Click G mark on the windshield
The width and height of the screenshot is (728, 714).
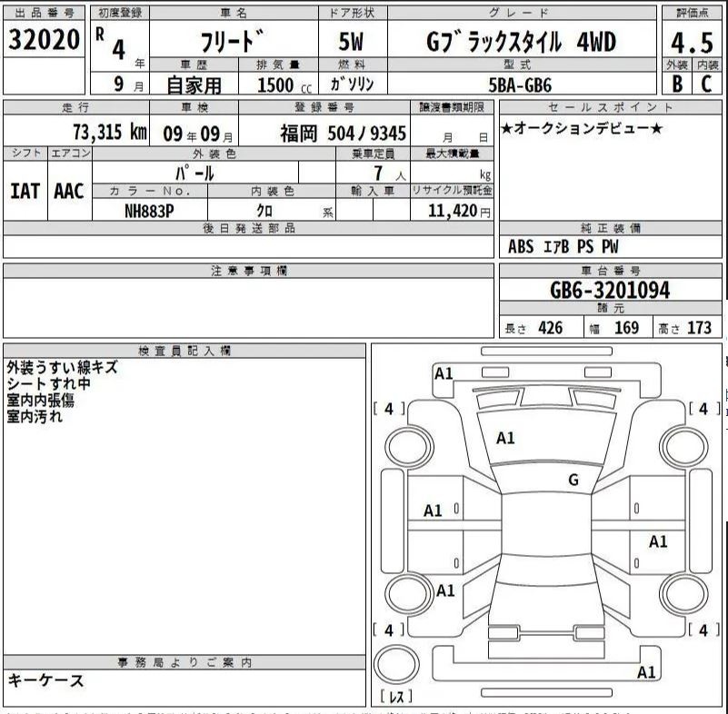click(x=573, y=480)
